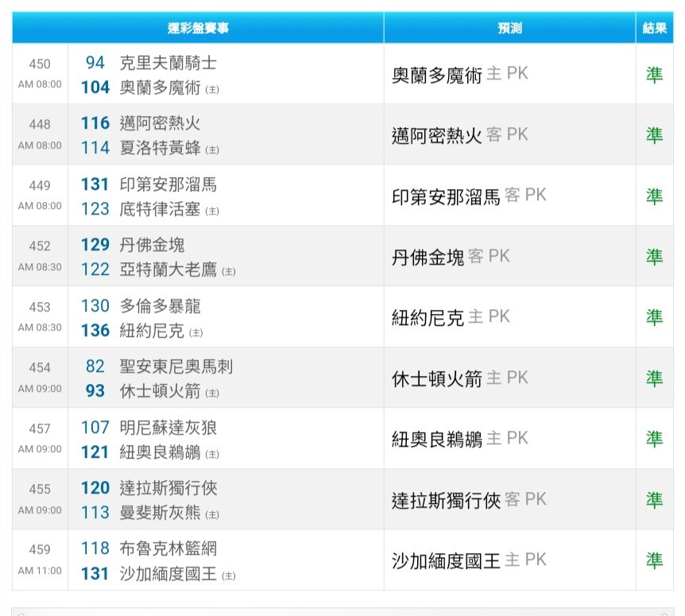Click game number 459

click(40, 549)
